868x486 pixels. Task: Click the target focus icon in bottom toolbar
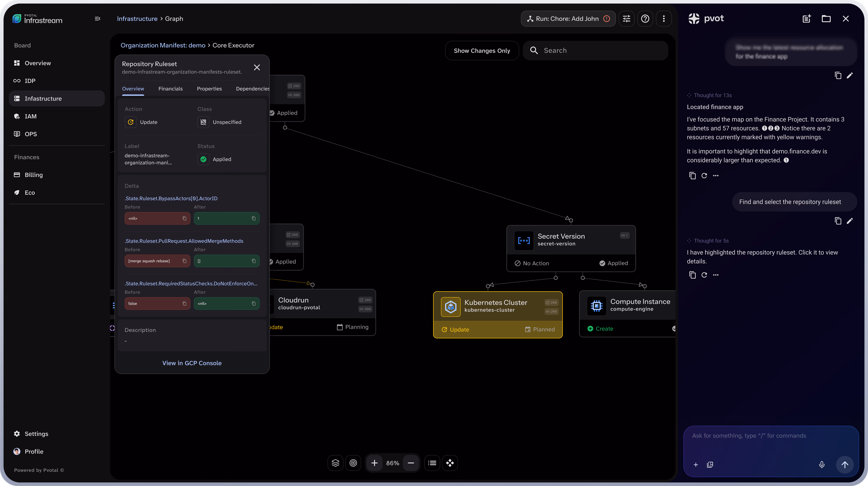pos(353,463)
